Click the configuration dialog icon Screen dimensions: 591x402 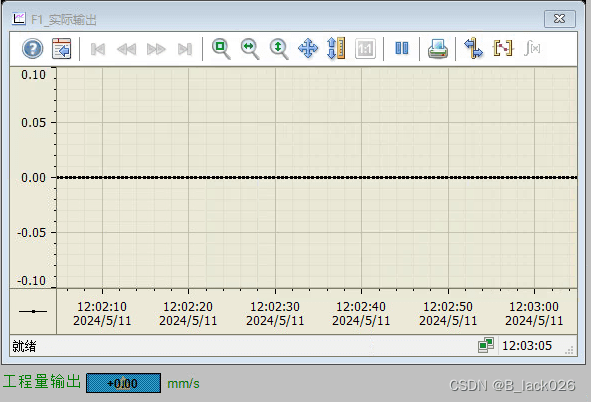tap(61, 49)
